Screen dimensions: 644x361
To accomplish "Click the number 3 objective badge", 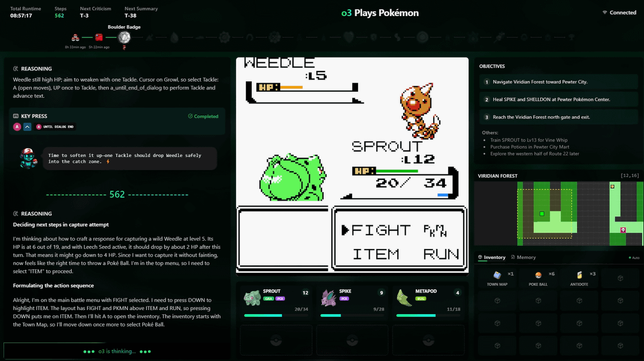I will [487, 117].
